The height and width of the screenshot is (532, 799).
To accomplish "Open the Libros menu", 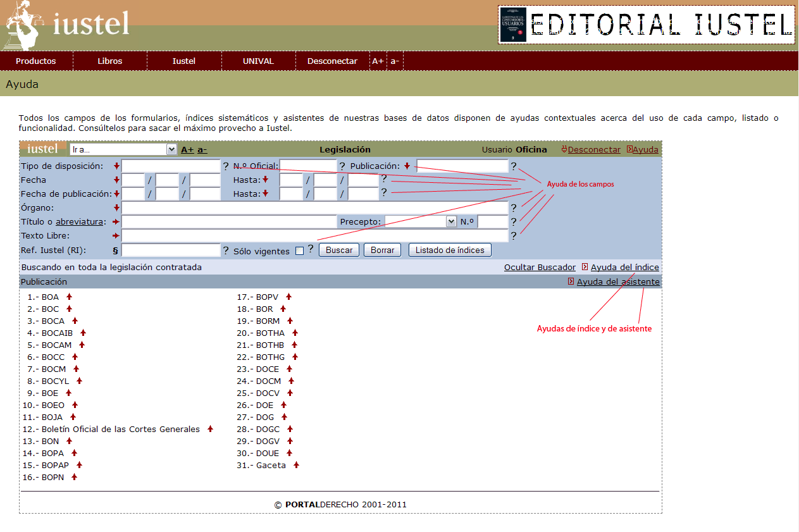I will click(x=110, y=61).
